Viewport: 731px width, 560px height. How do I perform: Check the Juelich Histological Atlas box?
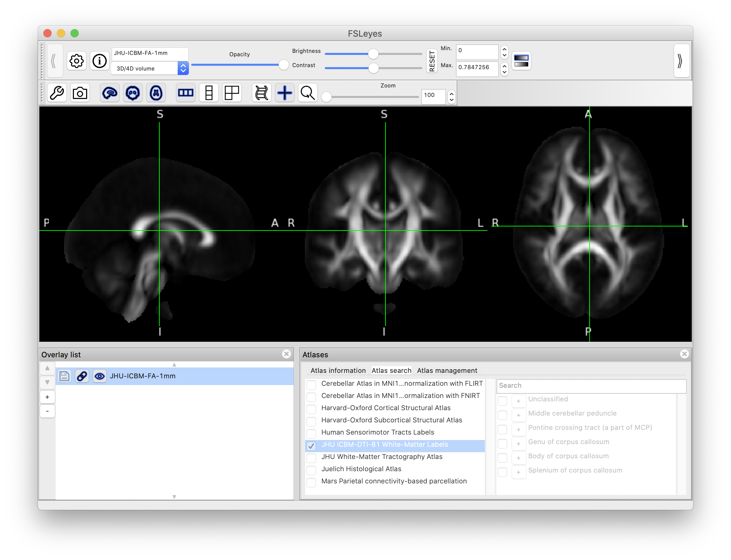(x=311, y=470)
